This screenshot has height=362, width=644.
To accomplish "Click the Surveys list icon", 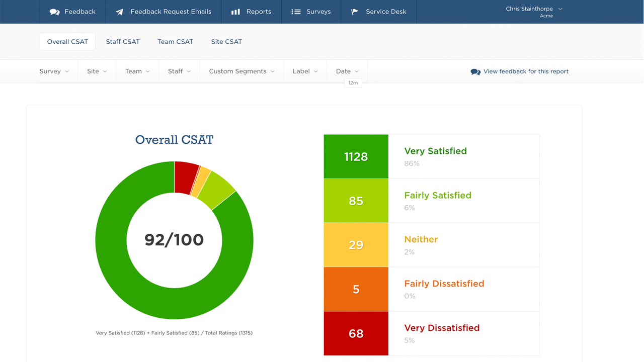I will click(x=296, y=11).
